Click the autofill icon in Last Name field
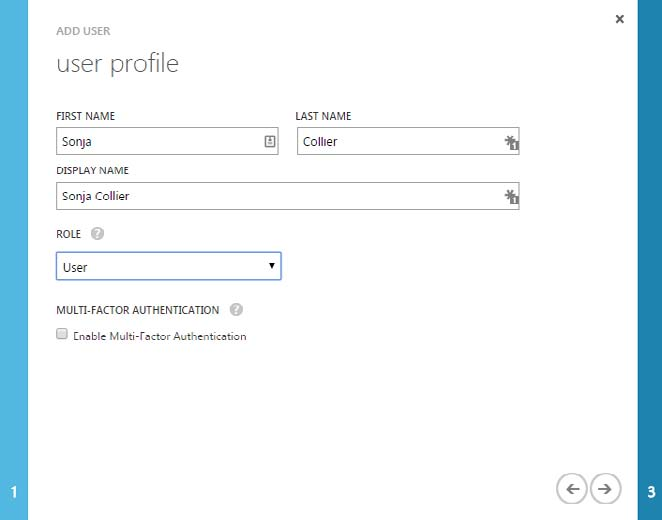Viewport: 662px width, 520px height. click(511, 142)
